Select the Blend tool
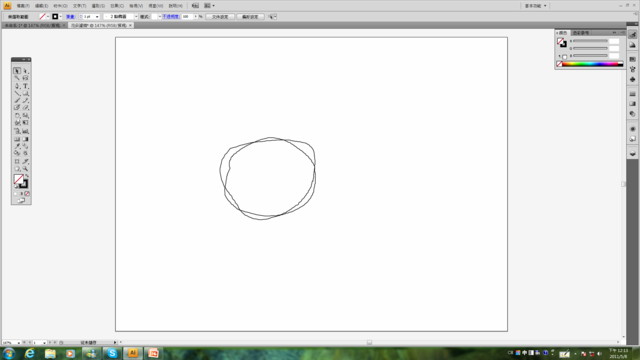This screenshot has width=640, height=360. [x=25, y=146]
